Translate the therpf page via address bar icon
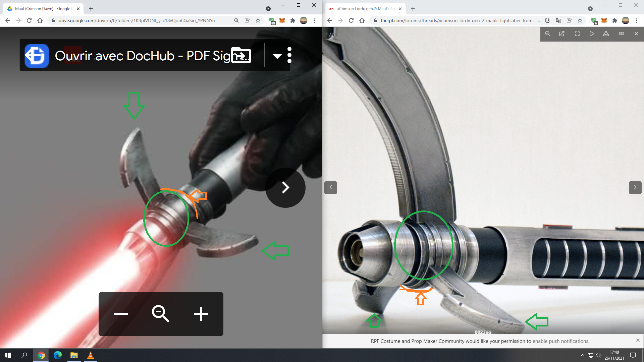Viewport: 644px width, 362px height. tap(558, 20)
